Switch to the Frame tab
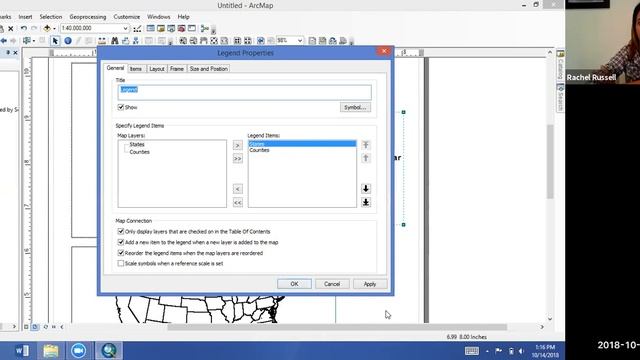640x360 pixels. click(x=177, y=69)
